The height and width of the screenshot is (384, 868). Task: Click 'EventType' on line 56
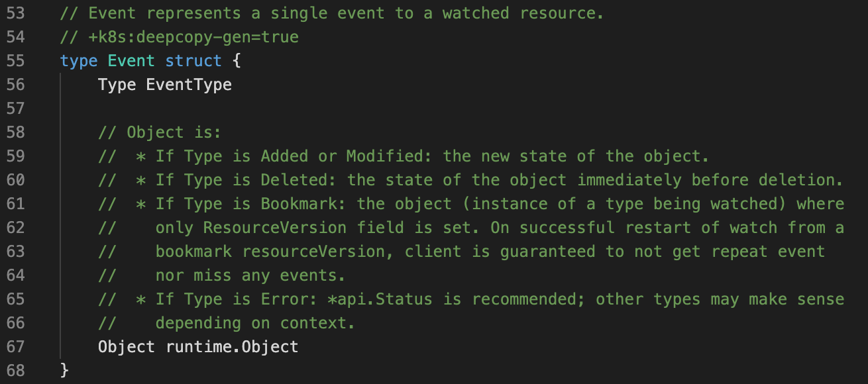189,85
